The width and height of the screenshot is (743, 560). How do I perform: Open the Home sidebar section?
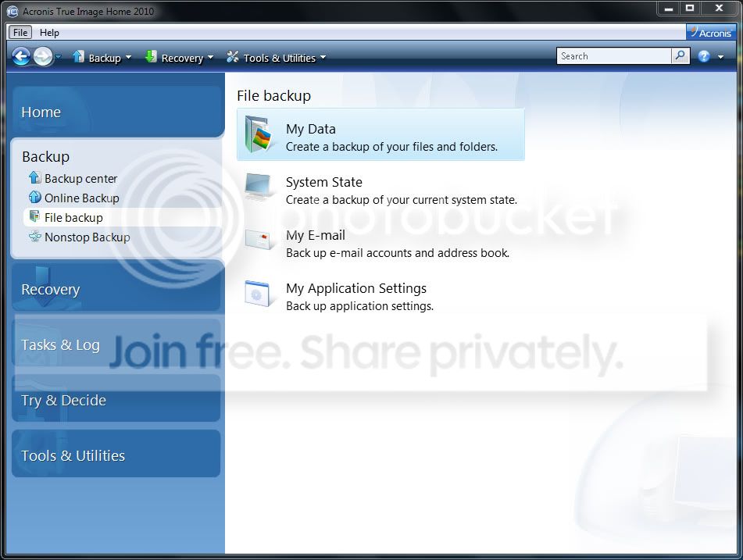click(x=117, y=112)
